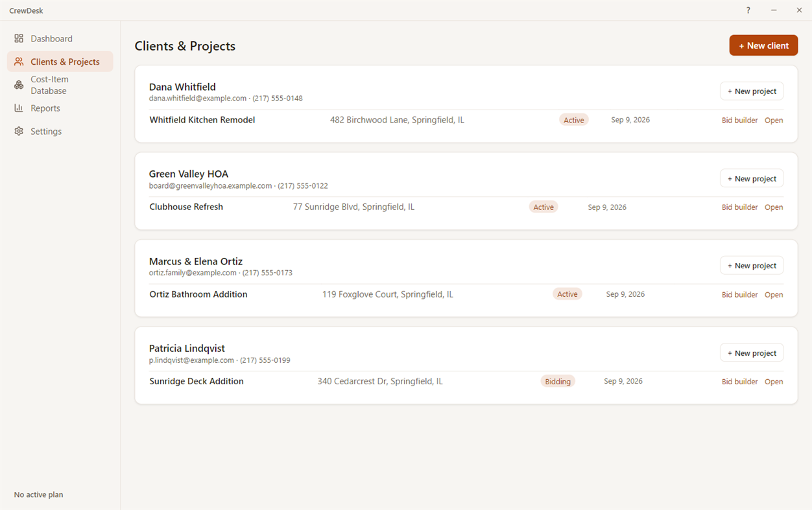Open Bid builder for Clubhouse Refresh
The width and height of the screenshot is (812, 510).
740,207
